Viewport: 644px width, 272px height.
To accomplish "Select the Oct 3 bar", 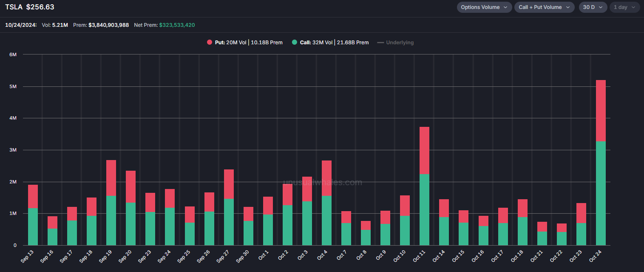I will point(307,211).
